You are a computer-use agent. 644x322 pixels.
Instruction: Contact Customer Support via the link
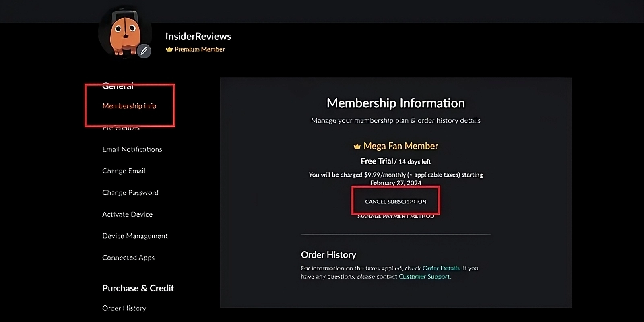[425, 277]
